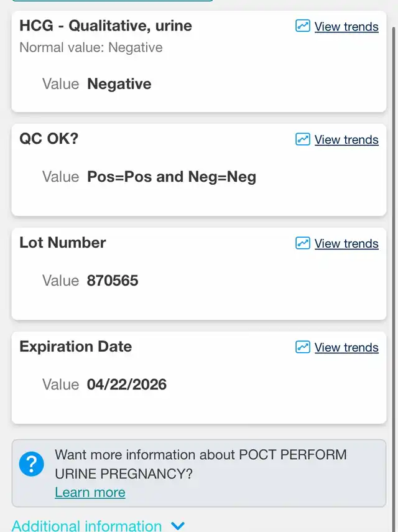Click trend chart icon for HCG Qualitative urine
This screenshot has width=398, height=532.
303,26
